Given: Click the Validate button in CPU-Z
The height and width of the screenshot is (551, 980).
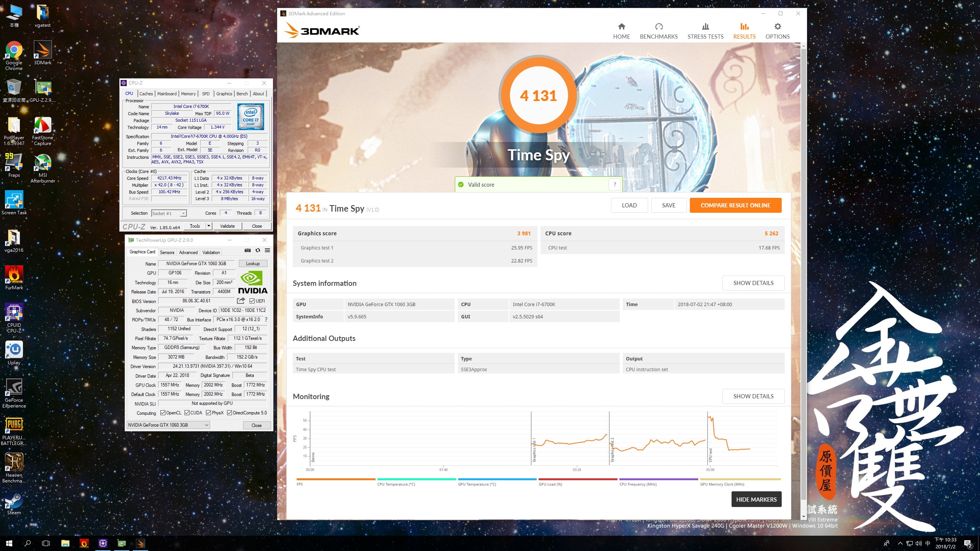Looking at the screenshot, I should tap(227, 226).
